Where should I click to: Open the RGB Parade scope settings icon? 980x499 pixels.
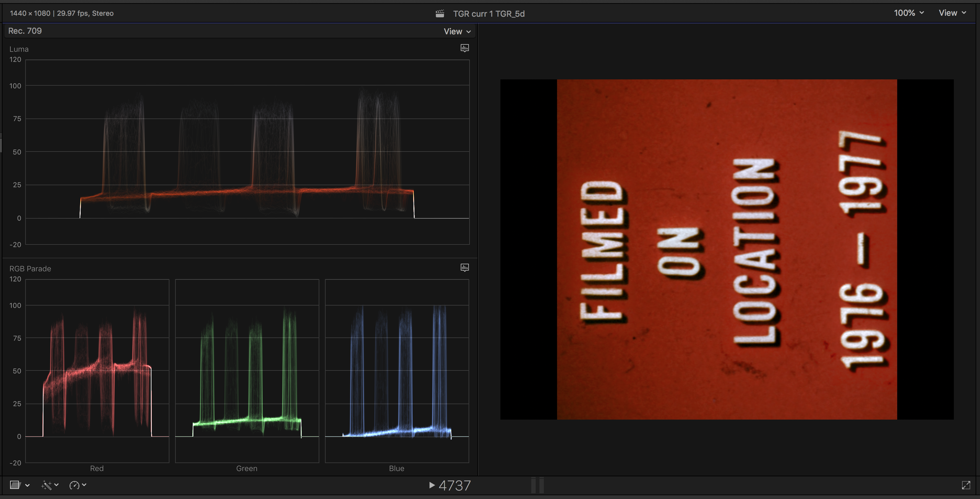464,267
